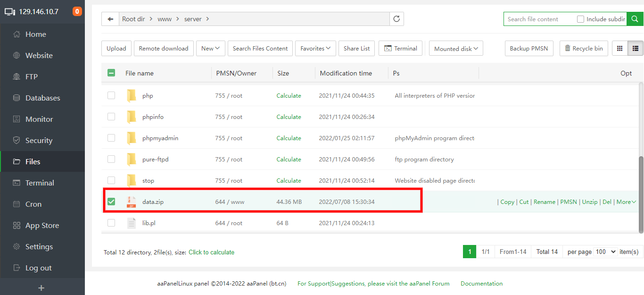Open More options for data.zip
Screen dimensions: 644x295
pyautogui.click(x=626, y=202)
